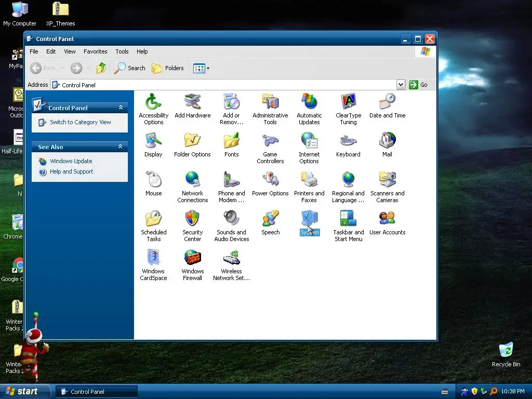Select the Security Center shield icon
The image size is (532, 399).
[x=192, y=219]
